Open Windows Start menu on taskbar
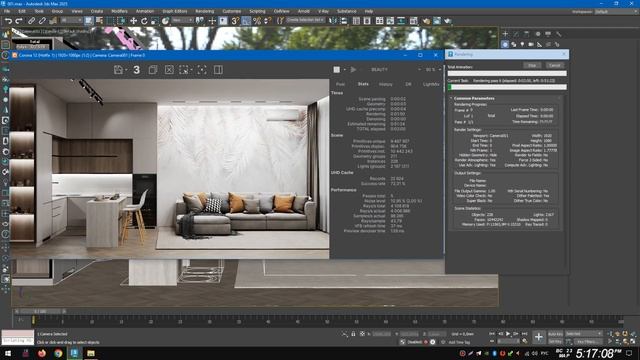This screenshot has height=360, width=640. [x=8, y=353]
